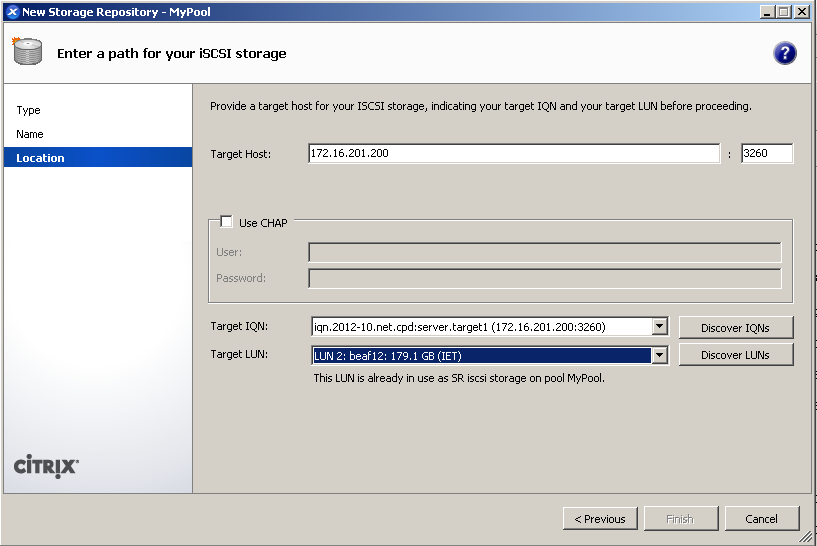Click the 'Enter a path for your iSCSI storage' heading
Viewport: 817px width, 546px height.
tap(171, 53)
